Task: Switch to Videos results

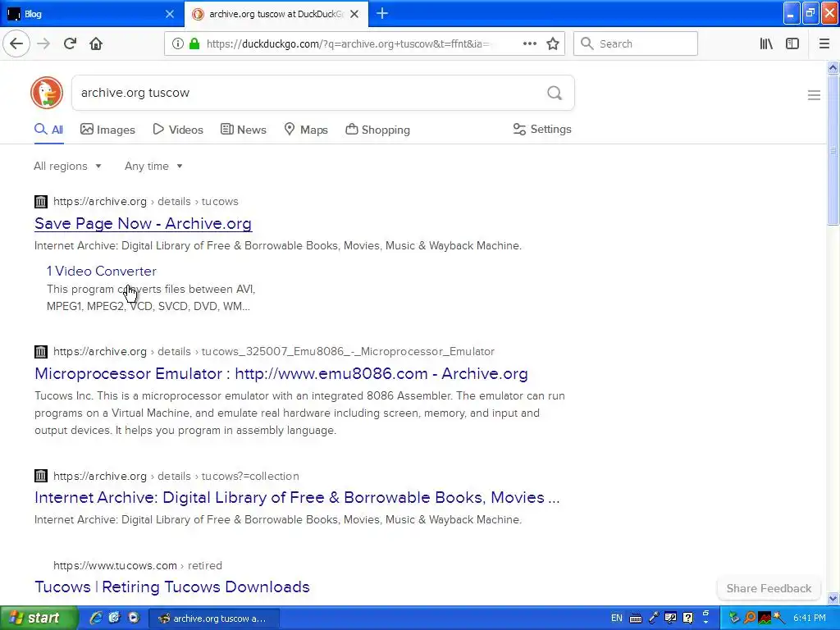Action: tap(178, 130)
